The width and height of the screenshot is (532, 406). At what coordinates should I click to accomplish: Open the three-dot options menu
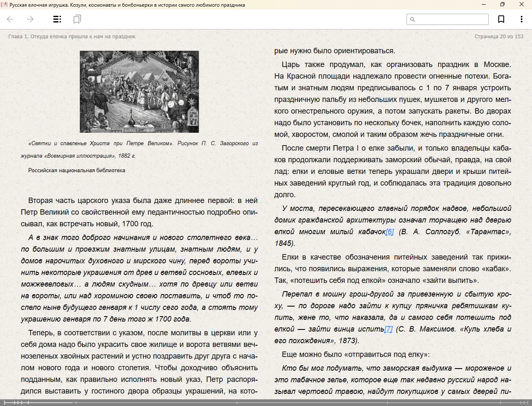[521, 19]
